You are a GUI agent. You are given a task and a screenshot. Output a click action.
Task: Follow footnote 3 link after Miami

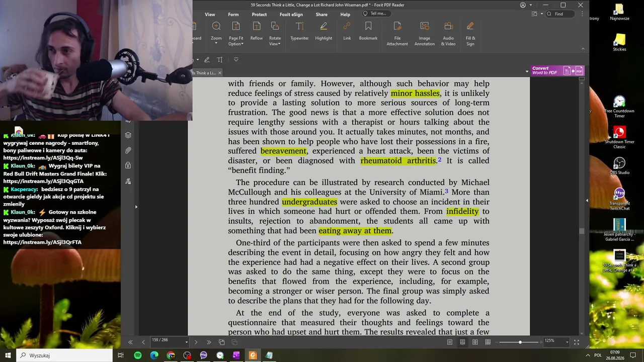[446, 191]
